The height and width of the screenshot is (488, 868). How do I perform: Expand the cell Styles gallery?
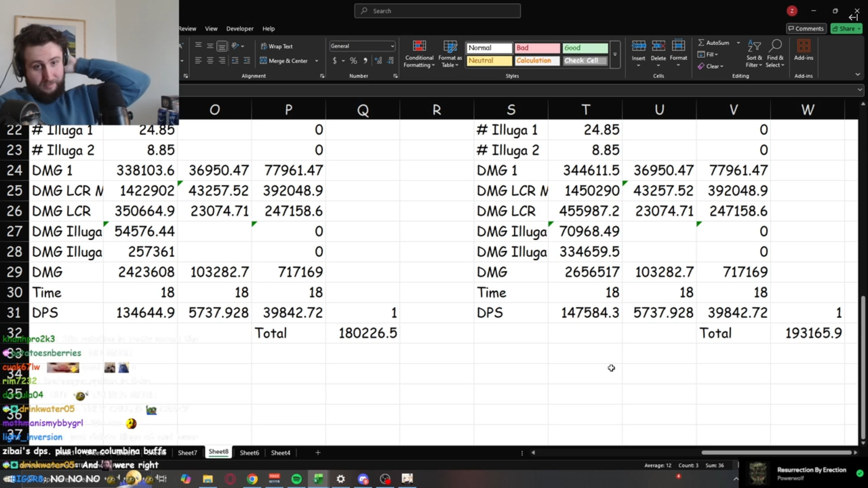click(615, 54)
